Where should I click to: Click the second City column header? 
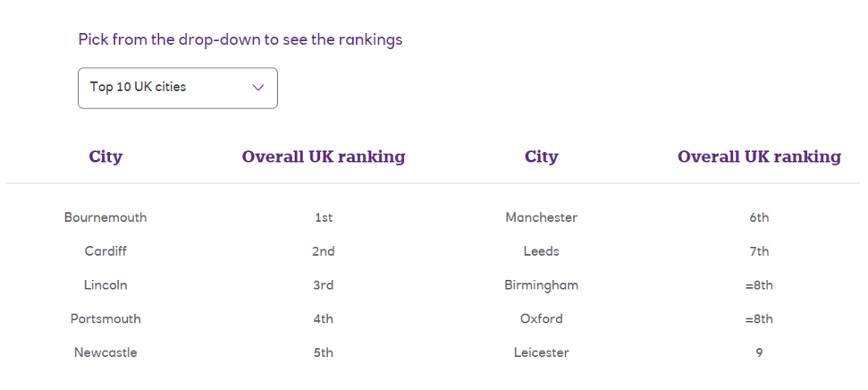pyautogui.click(x=542, y=157)
